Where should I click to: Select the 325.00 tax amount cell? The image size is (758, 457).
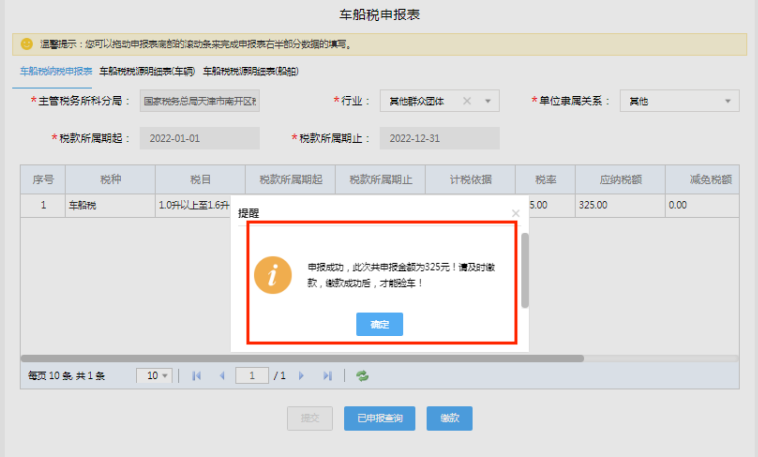click(x=620, y=206)
